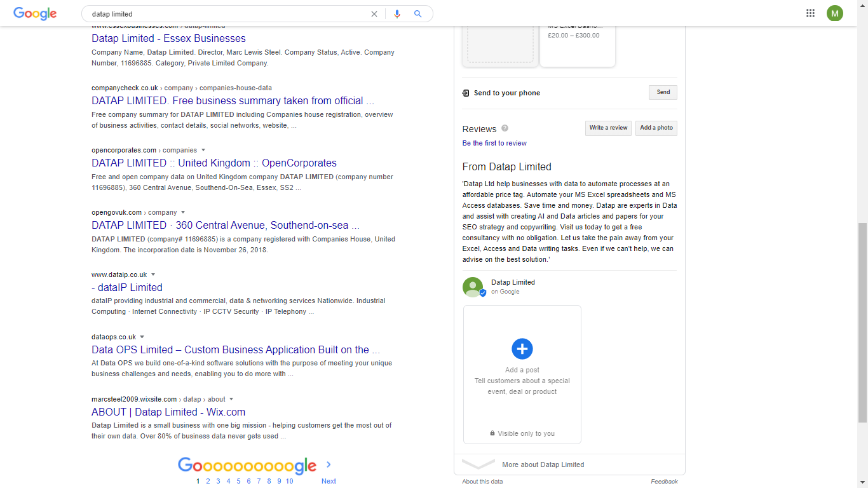
Task: Open dropdown arrow next to opengovuk.com
Action: coord(183,212)
